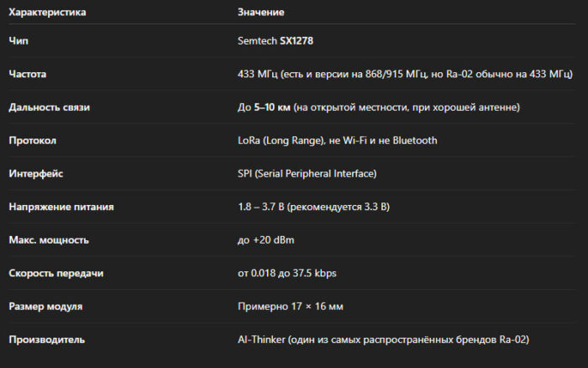Select the "Макс. мощность" label
588x368 pixels.
click(49, 240)
